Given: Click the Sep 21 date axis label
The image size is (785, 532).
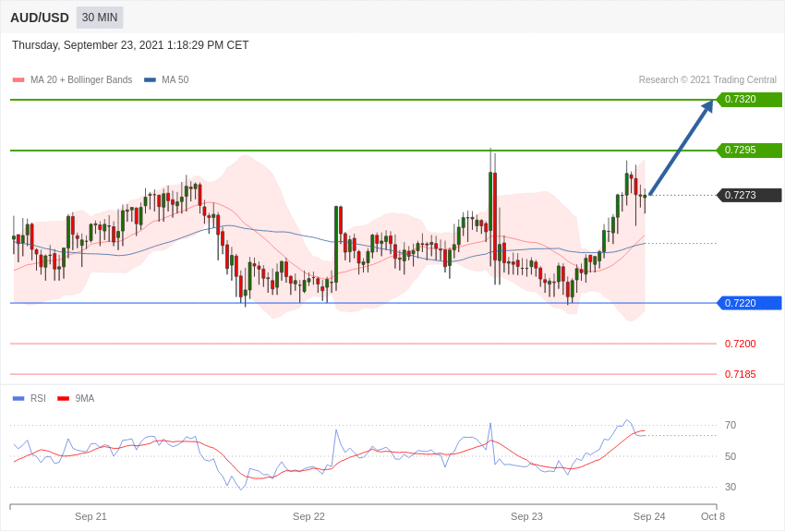Looking at the screenshot, I should pos(91,516).
